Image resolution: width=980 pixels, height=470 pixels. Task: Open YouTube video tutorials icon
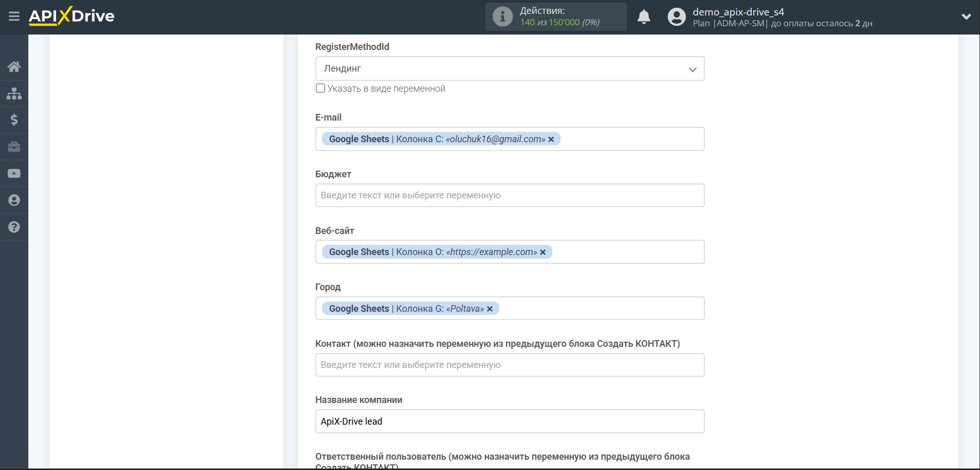[x=14, y=174]
